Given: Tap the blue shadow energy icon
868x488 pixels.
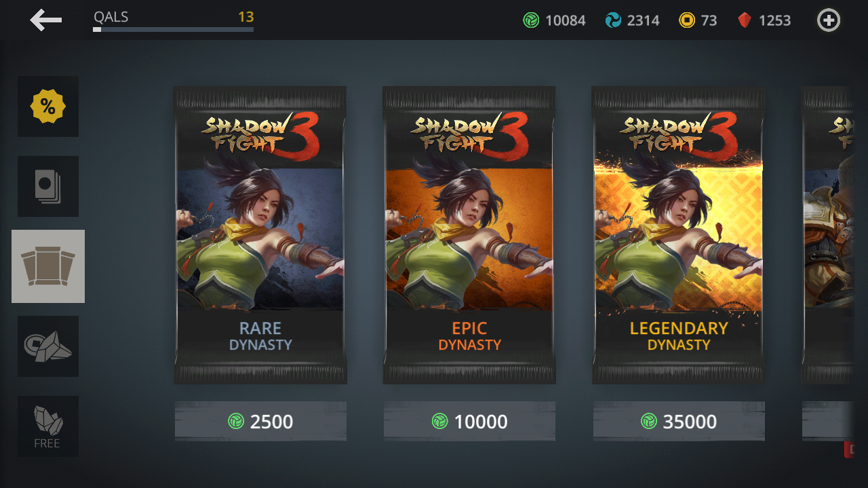Looking at the screenshot, I should click(x=613, y=20).
